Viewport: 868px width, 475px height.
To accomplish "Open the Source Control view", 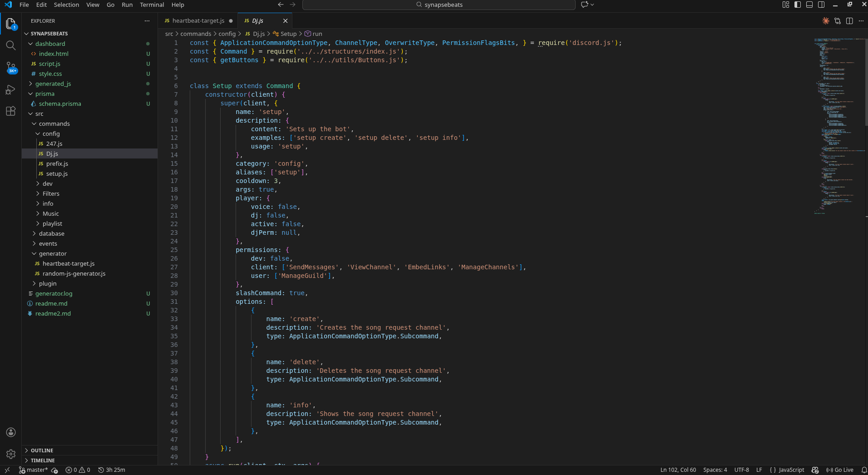I will point(10,68).
